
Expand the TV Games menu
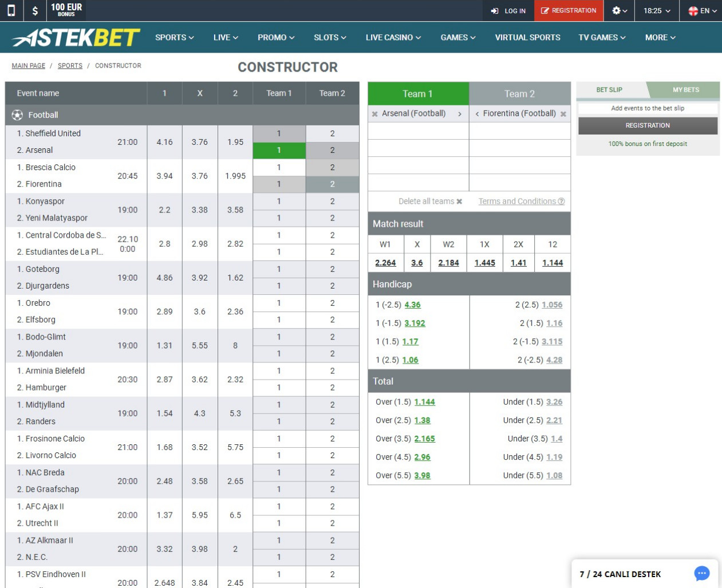pos(602,37)
